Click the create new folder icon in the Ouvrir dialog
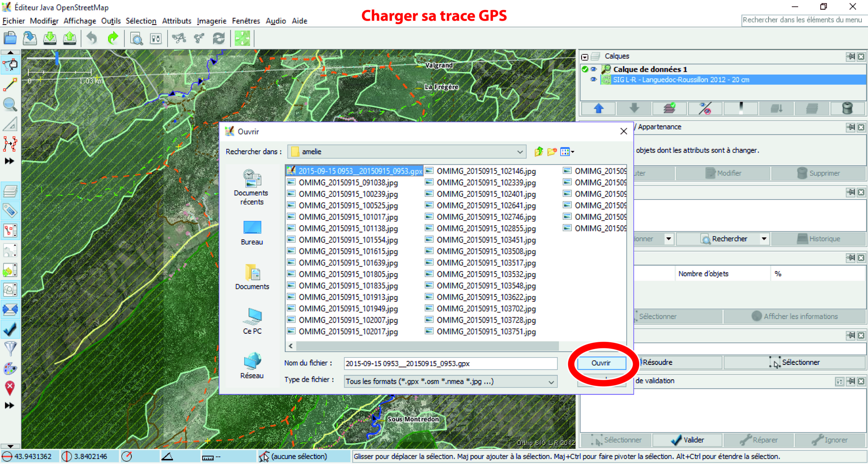The image size is (868, 464). (x=552, y=152)
